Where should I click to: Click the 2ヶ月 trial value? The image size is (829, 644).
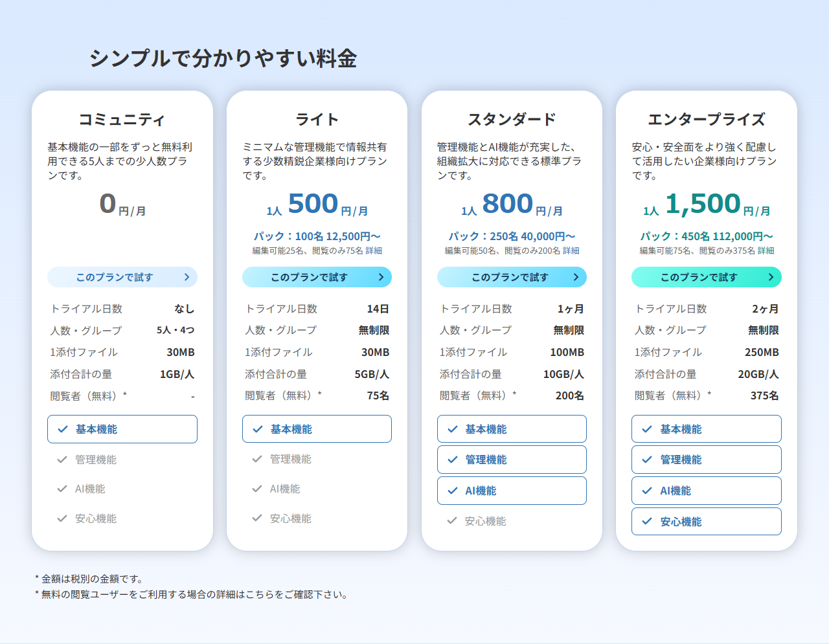pyautogui.click(x=766, y=309)
